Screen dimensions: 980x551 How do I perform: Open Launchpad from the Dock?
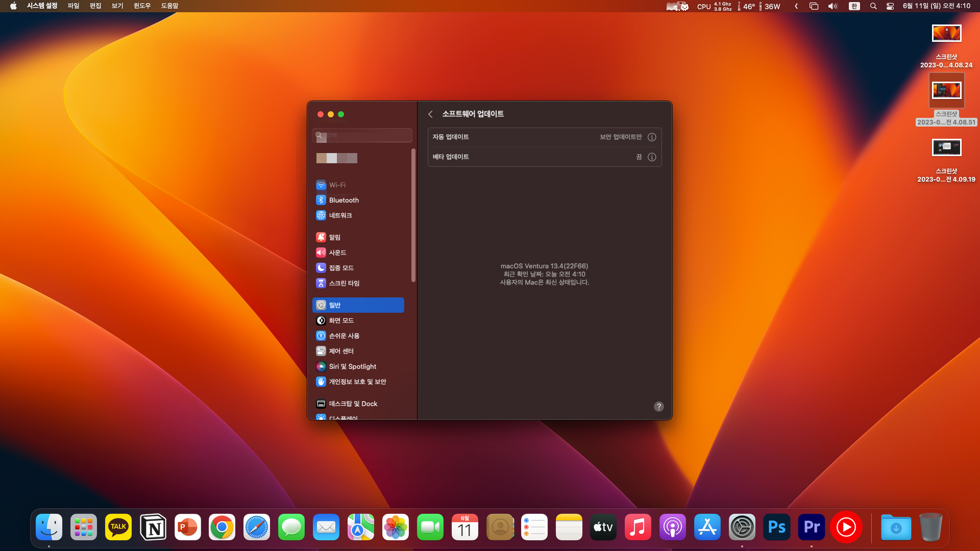[x=84, y=527]
